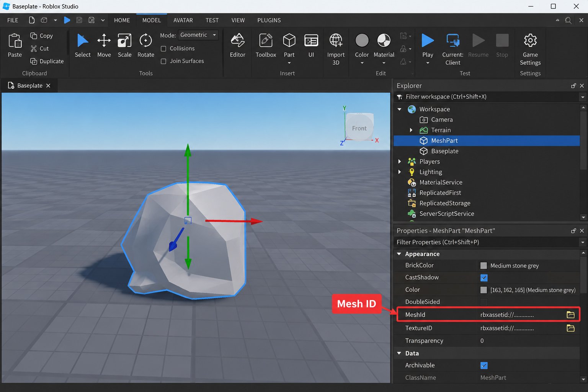Open the Terrain Editor
Viewport: 588px width, 392px height.
click(x=237, y=46)
